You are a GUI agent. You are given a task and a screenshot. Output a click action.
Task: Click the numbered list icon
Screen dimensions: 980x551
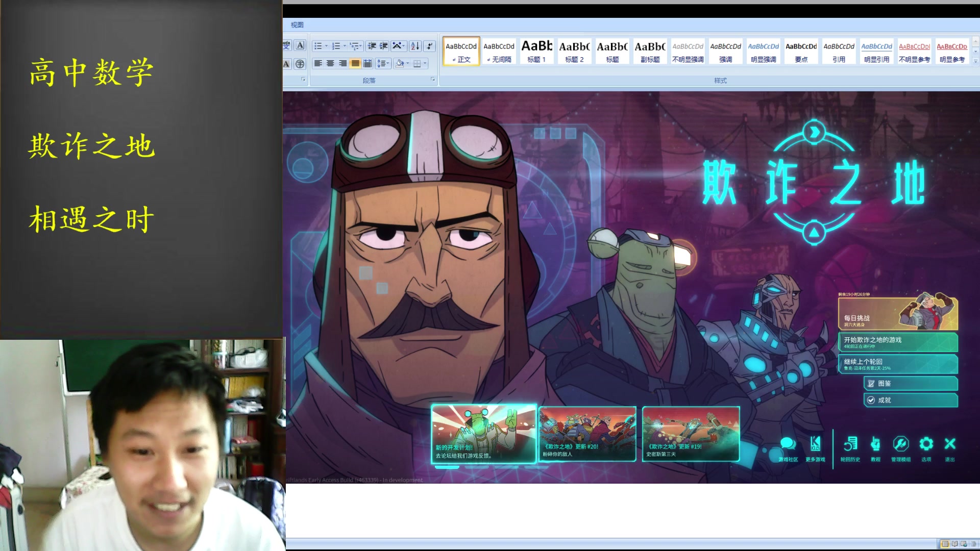[336, 46]
